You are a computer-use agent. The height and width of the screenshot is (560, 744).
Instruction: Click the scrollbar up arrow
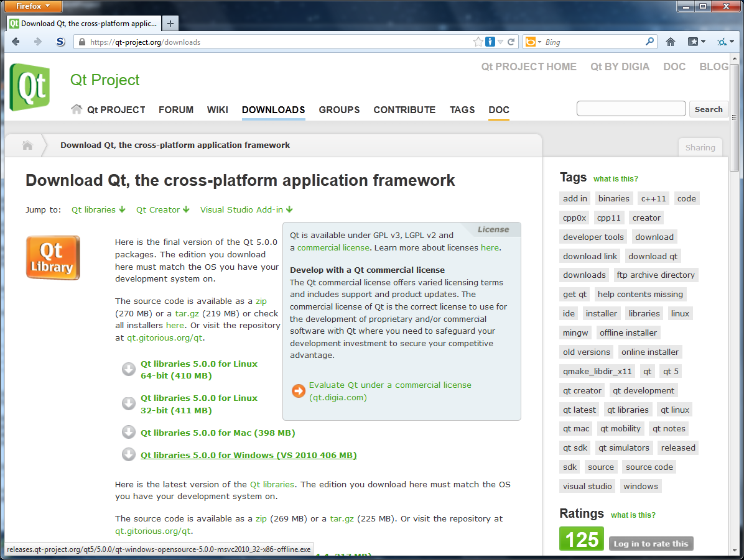(x=734, y=58)
